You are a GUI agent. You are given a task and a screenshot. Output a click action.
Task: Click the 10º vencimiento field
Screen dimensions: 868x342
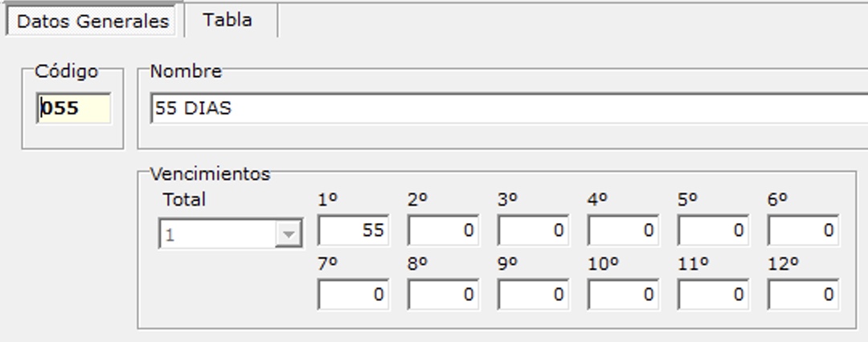(623, 295)
